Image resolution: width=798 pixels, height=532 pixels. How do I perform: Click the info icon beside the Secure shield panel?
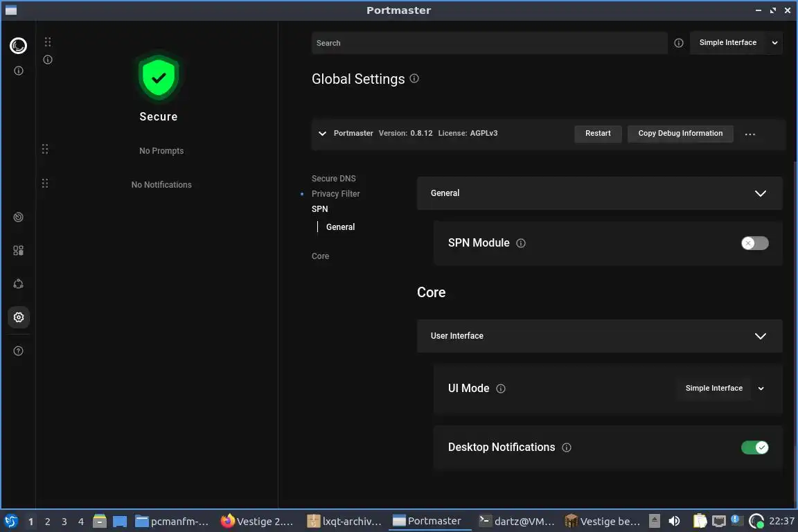[48, 60]
